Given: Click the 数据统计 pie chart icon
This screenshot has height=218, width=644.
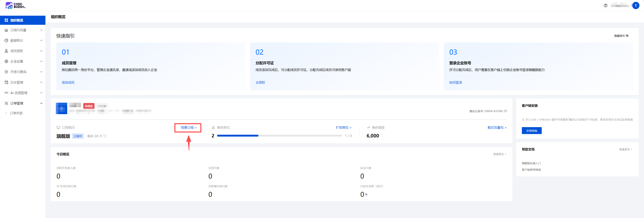Looking at the screenshot, I should pyautogui.click(x=7, y=40).
